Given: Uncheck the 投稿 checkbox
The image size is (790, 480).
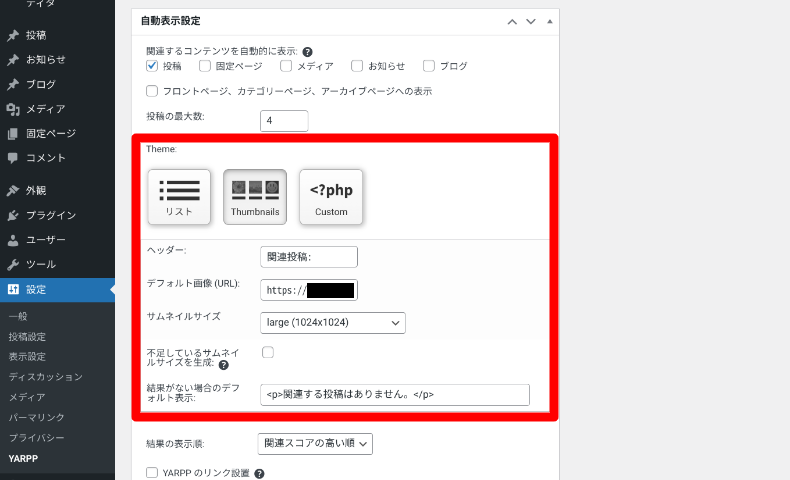Looking at the screenshot, I should [x=152, y=66].
